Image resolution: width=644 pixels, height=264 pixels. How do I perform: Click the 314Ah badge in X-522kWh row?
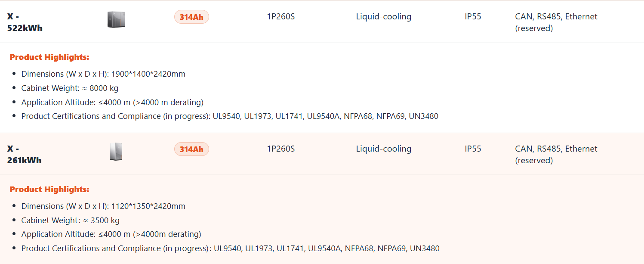[x=191, y=17]
